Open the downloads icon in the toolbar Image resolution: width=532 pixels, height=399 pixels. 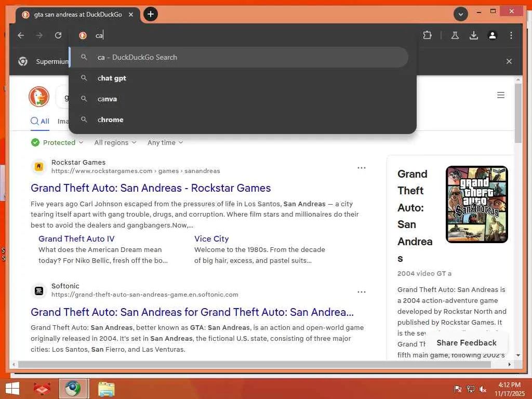pos(474,35)
